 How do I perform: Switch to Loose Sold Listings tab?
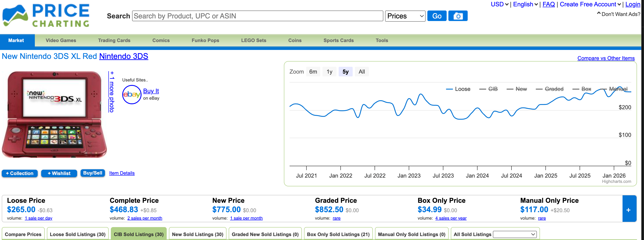click(x=78, y=234)
